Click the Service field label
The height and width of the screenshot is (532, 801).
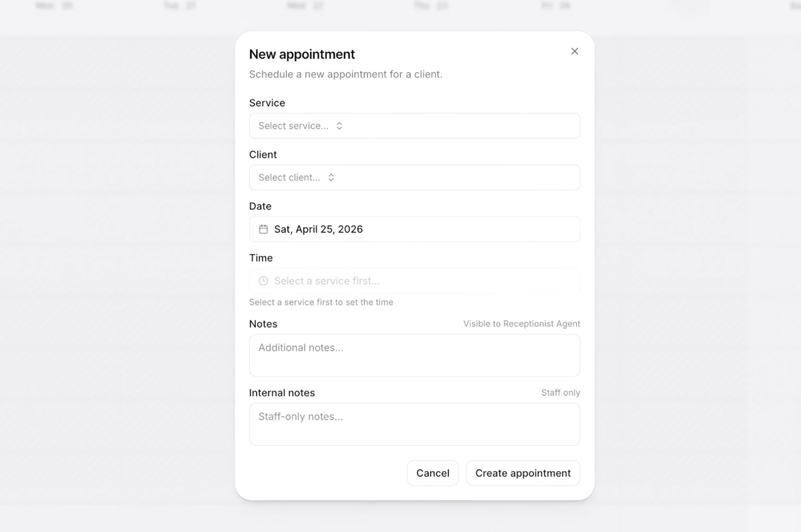pyautogui.click(x=267, y=103)
